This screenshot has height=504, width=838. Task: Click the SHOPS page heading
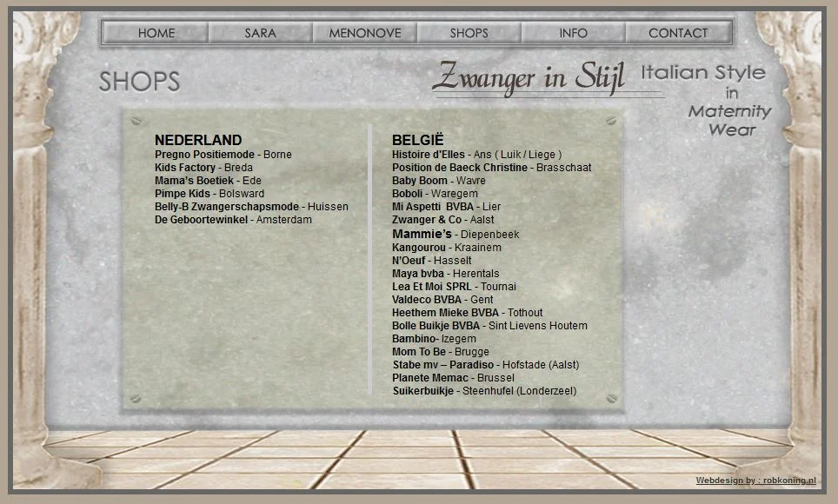tap(139, 82)
